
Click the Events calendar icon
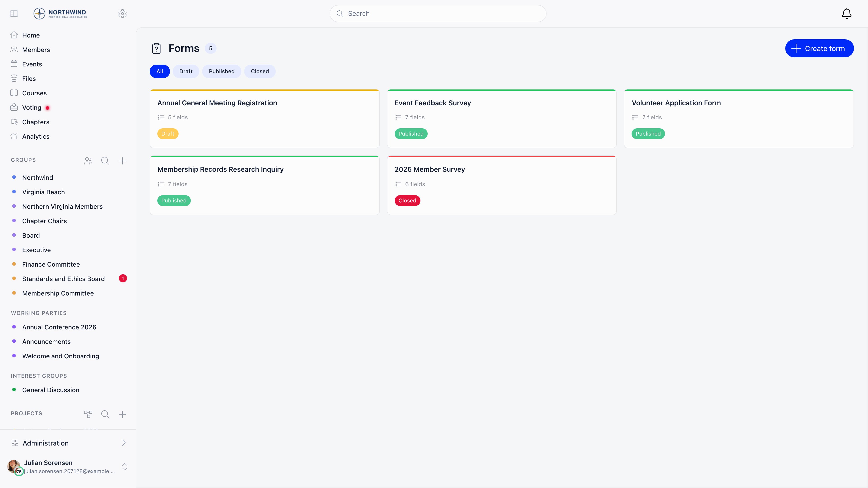(14, 64)
